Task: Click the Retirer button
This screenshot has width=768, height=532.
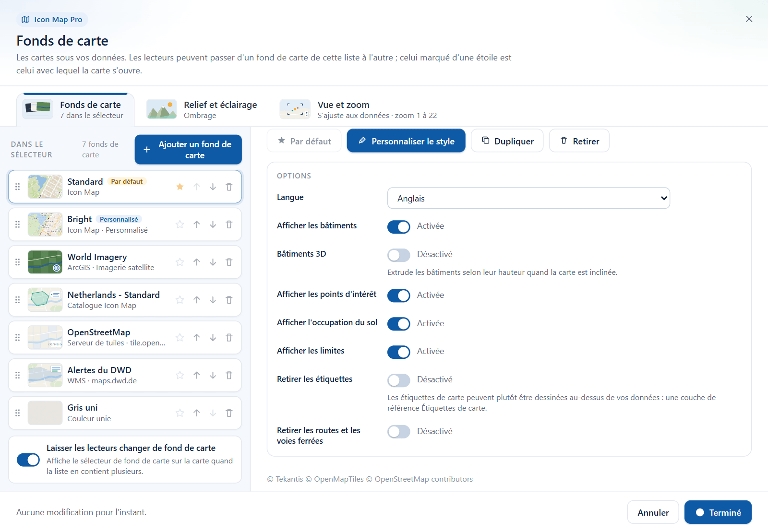Action: click(x=579, y=141)
